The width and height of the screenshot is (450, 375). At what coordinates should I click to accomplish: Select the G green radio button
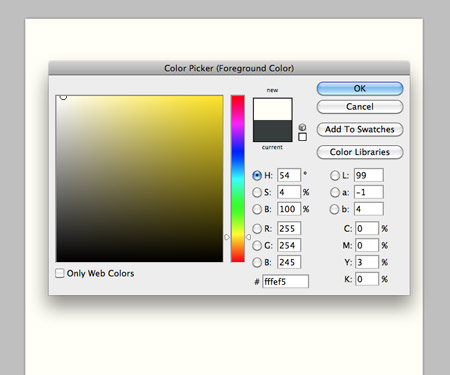coord(257,246)
